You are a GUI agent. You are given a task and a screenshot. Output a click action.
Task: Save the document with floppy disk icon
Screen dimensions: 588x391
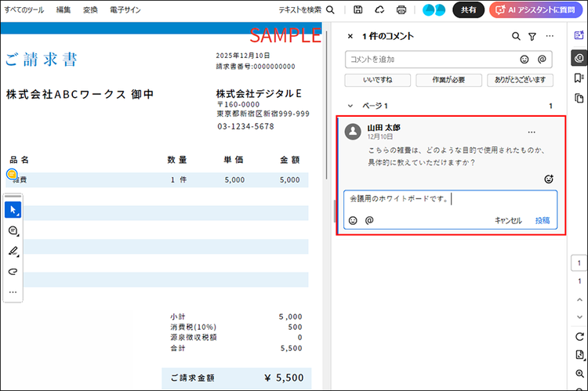358,10
